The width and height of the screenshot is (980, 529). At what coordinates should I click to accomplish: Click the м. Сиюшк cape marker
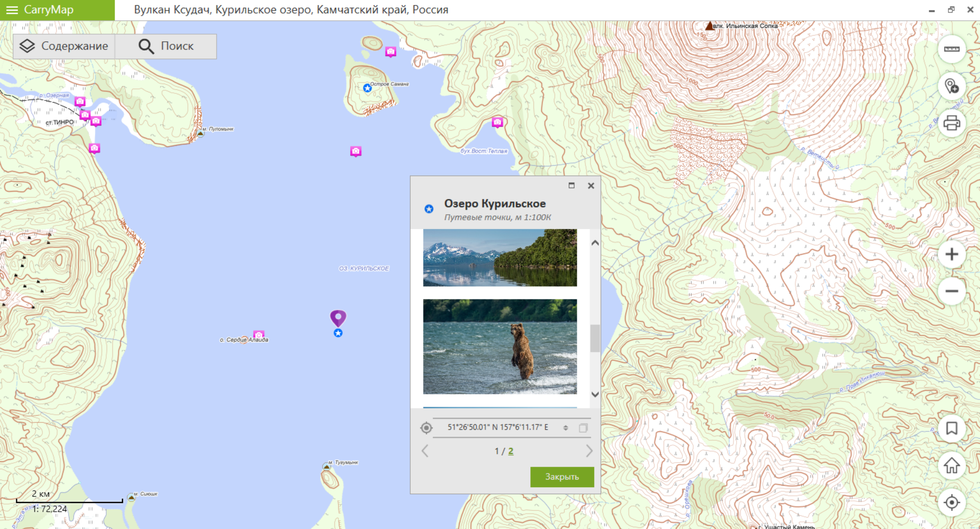131,497
